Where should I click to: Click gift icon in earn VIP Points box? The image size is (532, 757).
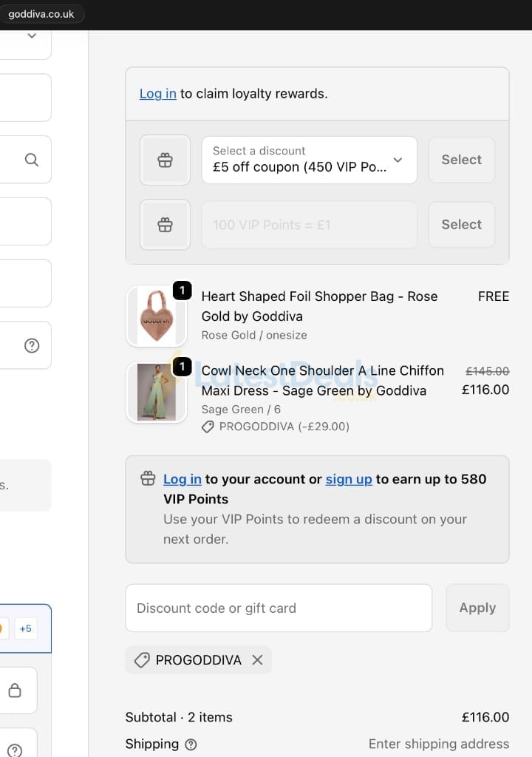pyautogui.click(x=148, y=478)
